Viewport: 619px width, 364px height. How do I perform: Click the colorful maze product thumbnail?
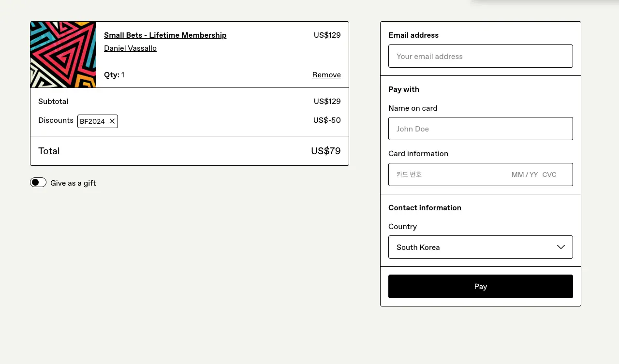[63, 55]
